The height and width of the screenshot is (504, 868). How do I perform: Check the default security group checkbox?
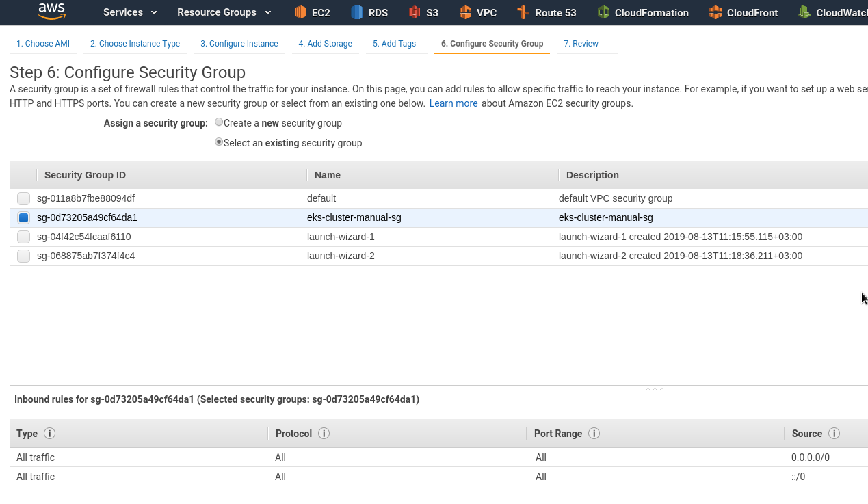point(24,199)
